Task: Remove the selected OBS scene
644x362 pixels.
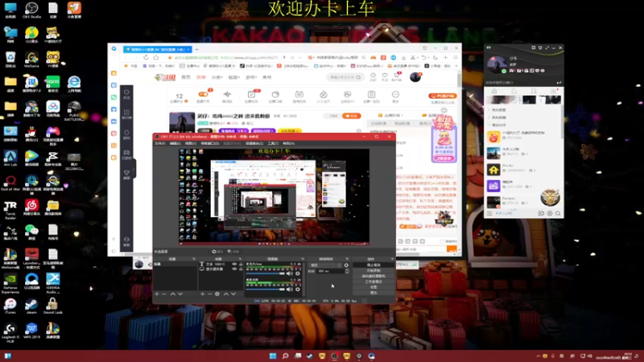Action: [x=164, y=294]
